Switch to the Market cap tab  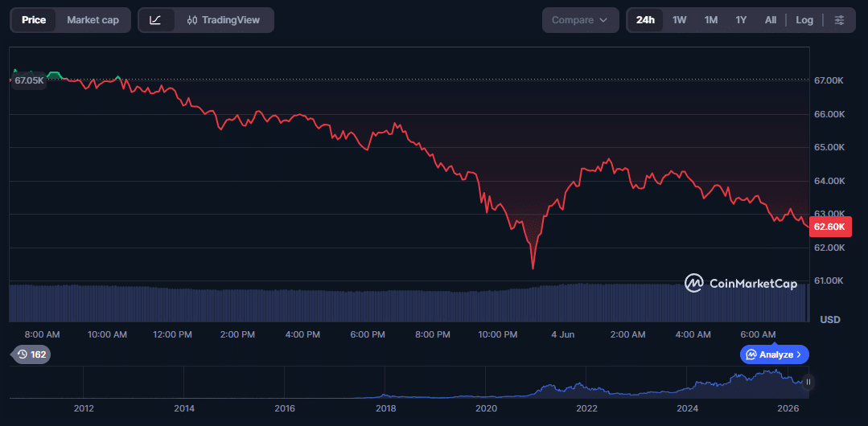(x=93, y=20)
